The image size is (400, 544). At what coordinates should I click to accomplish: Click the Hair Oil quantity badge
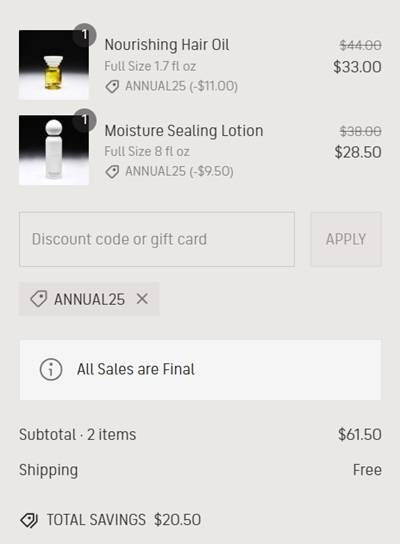point(84,35)
